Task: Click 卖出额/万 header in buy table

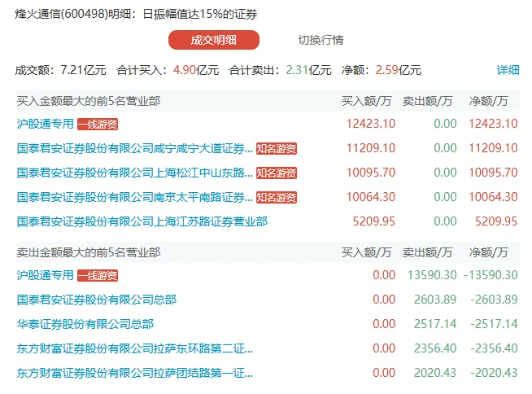Action: coord(428,101)
